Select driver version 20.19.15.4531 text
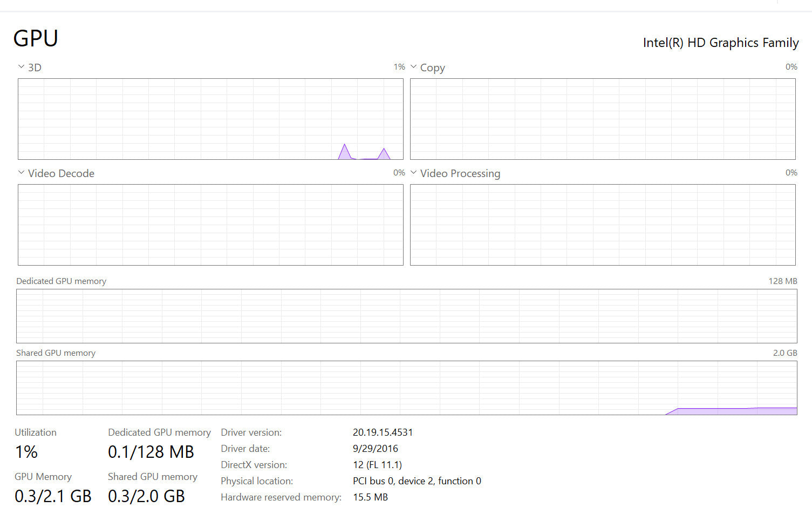Screen dimensions: 812x521 pos(383,432)
